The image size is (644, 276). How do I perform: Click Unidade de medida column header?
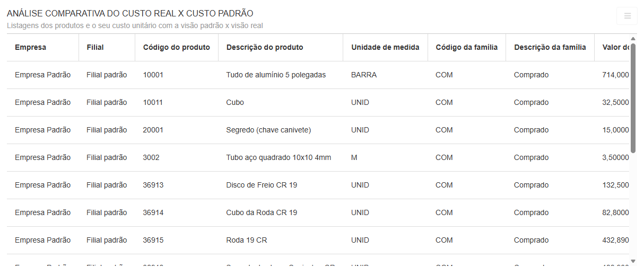(385, 47)
